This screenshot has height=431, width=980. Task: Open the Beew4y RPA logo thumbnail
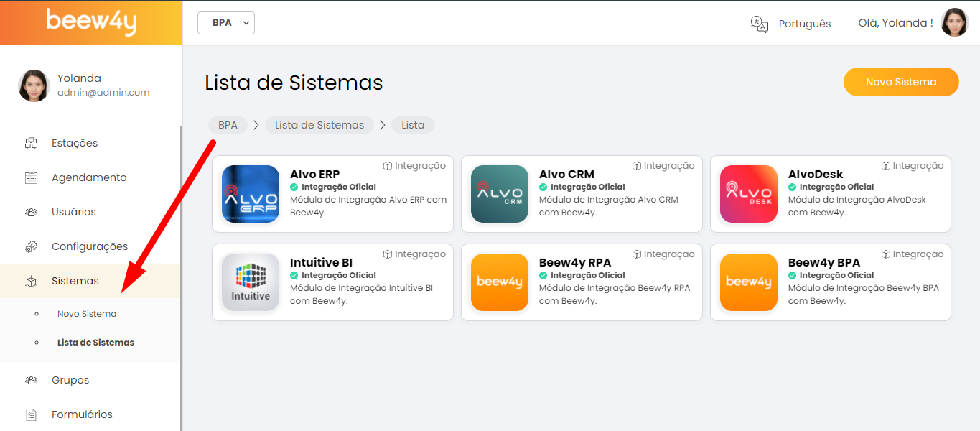tap(500, 282)
